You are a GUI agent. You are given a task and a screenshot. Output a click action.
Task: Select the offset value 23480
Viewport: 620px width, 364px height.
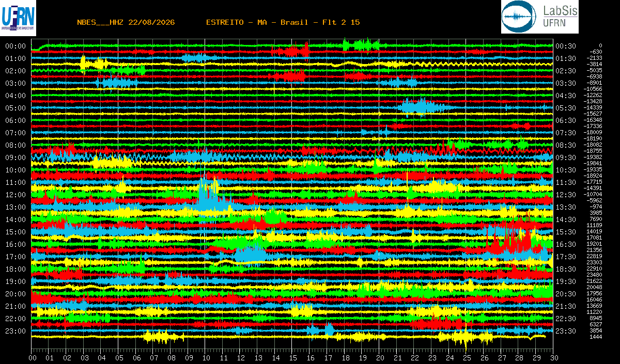click(x=595, y=275)
